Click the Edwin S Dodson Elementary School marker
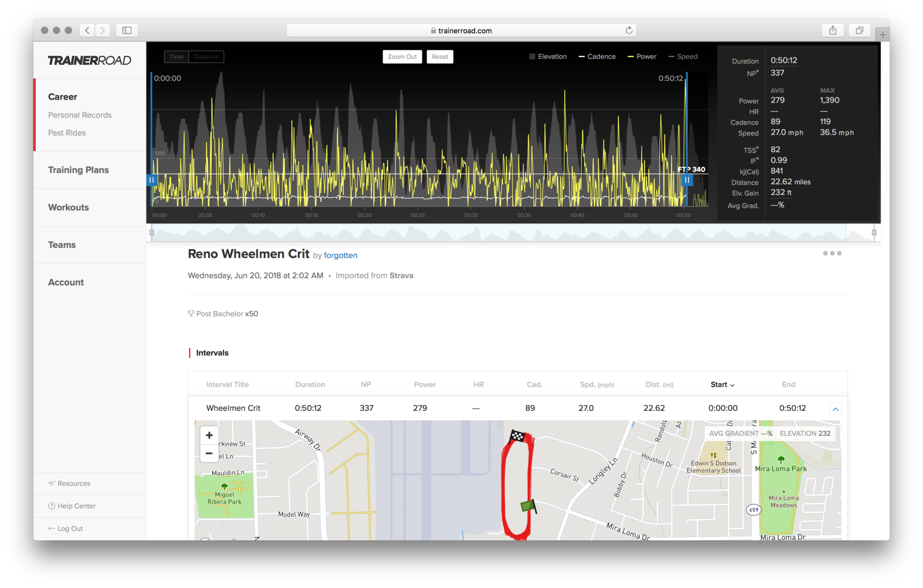 pos(713,455)
